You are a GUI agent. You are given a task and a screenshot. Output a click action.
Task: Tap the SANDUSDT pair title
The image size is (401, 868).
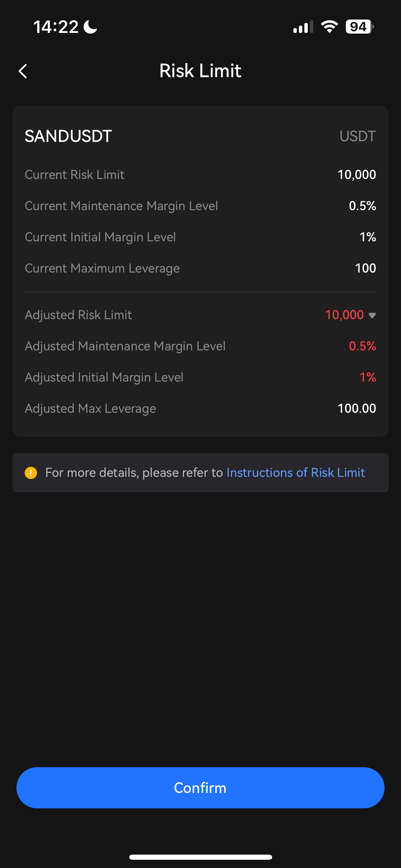tap(68, 136)
